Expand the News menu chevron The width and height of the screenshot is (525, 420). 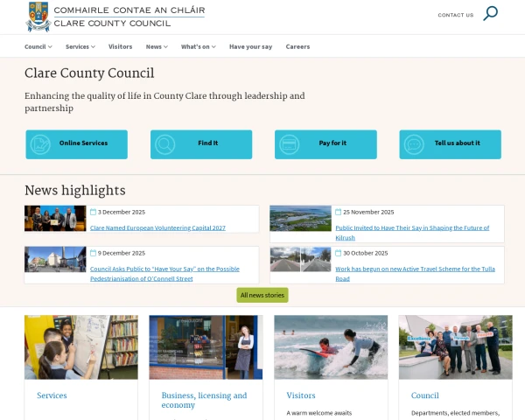[x=165, y=46]
